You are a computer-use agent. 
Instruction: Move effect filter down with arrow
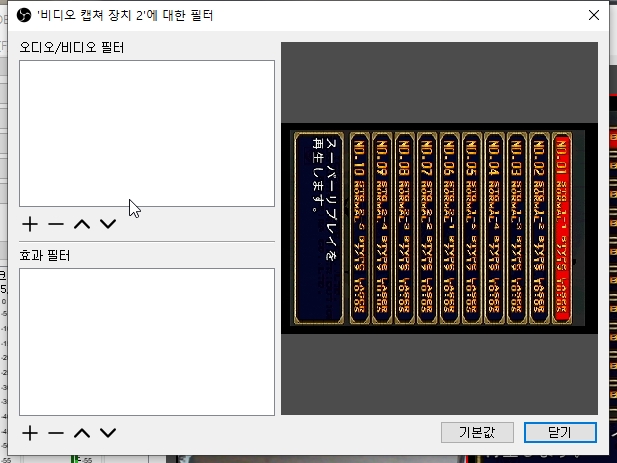coord(108,433)
